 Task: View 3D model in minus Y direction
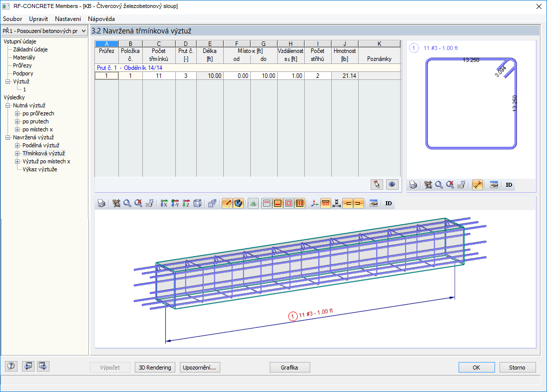(175, 203)
